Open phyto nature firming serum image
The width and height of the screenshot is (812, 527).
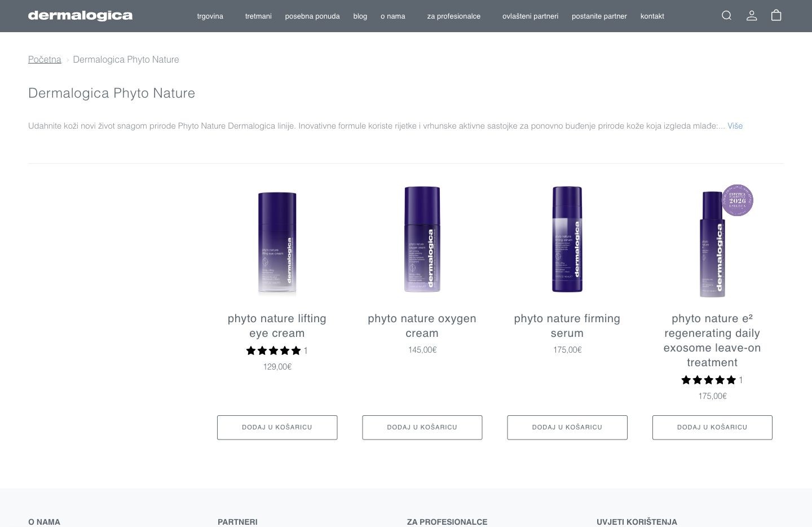(567, 239)
